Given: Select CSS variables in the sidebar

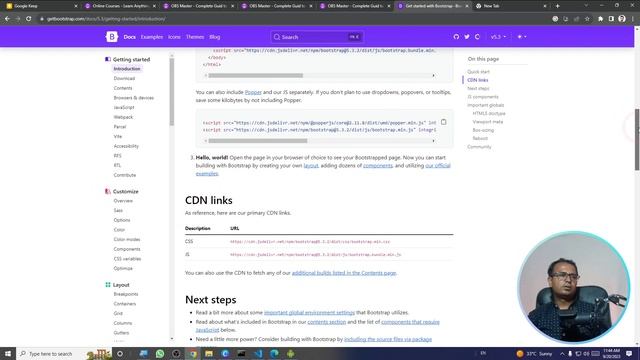Looking at the screenshot, I should tap(127, 259).
